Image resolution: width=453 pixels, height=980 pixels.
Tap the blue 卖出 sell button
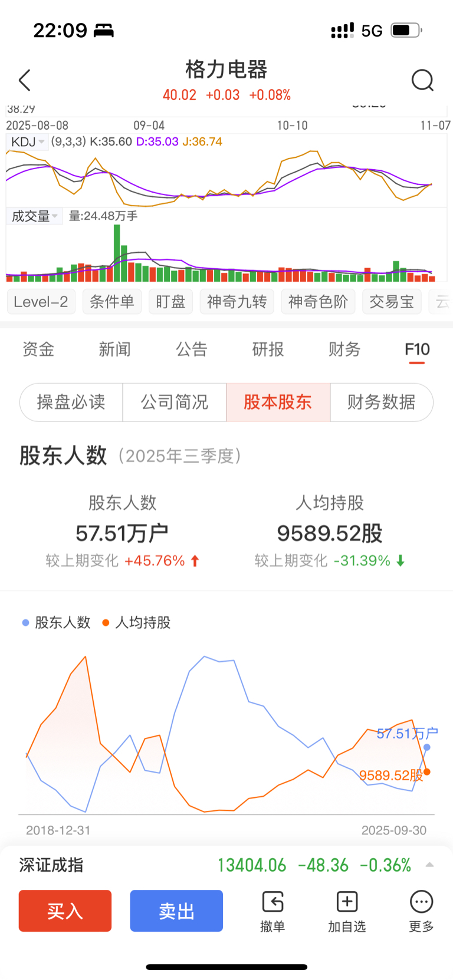176,911
